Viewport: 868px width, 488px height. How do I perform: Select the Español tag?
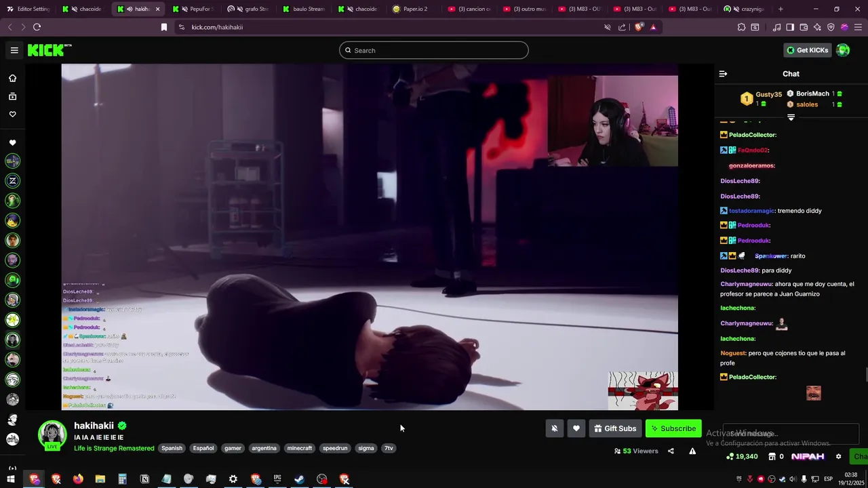click(x=203, y=448)
